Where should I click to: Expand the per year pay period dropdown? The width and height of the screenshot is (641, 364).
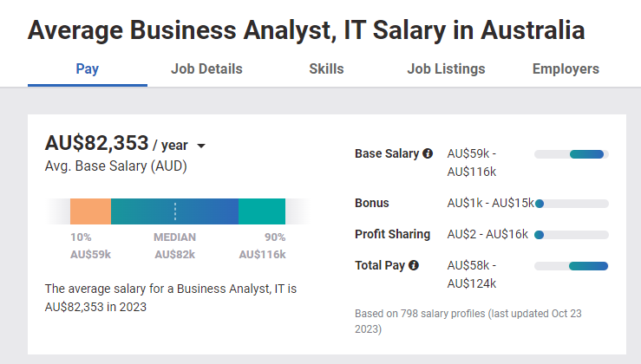[x=201, y=146]
